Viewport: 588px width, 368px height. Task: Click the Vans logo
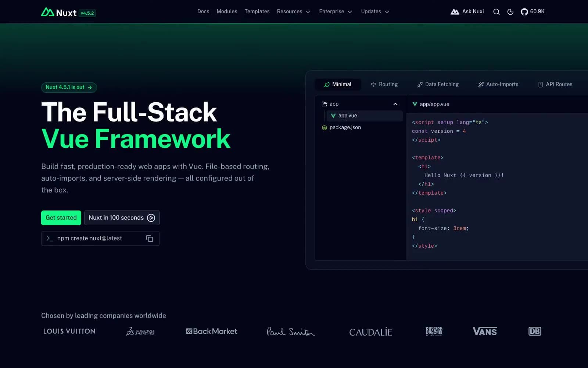tap(485, 331)
